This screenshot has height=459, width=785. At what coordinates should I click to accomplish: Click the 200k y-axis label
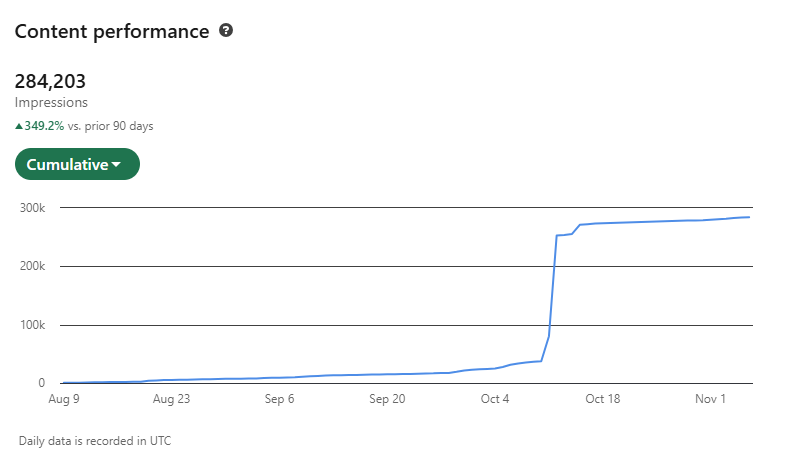tap(30, 266)
